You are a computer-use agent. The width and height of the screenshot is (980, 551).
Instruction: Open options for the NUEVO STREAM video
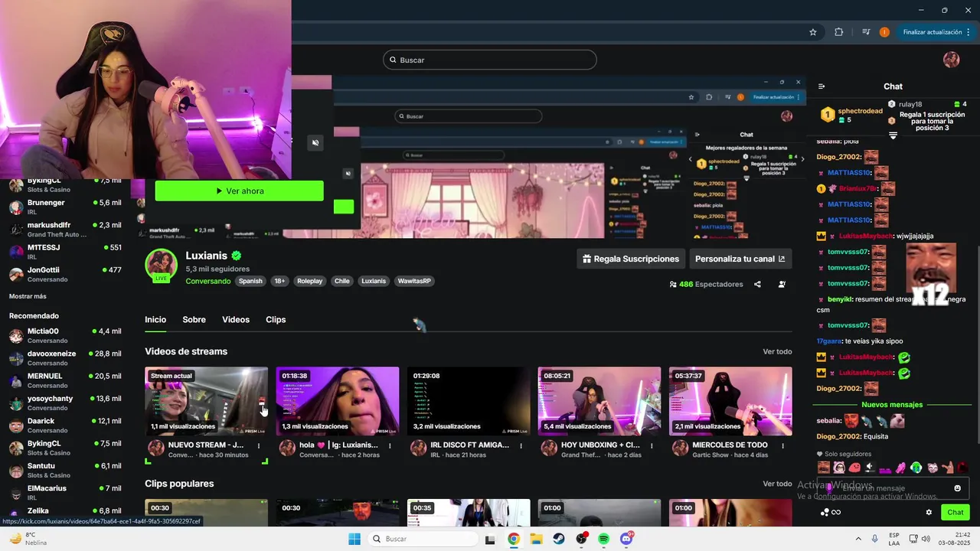tap(259, 445)
